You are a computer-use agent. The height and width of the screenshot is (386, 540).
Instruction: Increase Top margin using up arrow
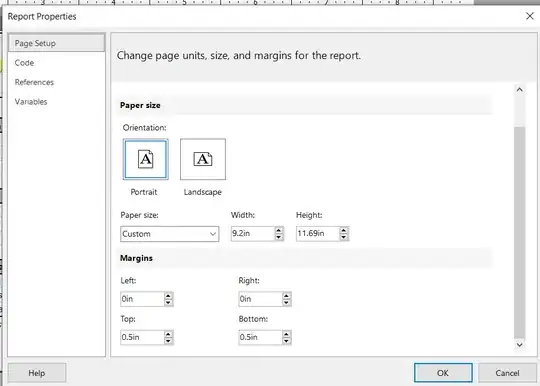click(x=168, y=334)
